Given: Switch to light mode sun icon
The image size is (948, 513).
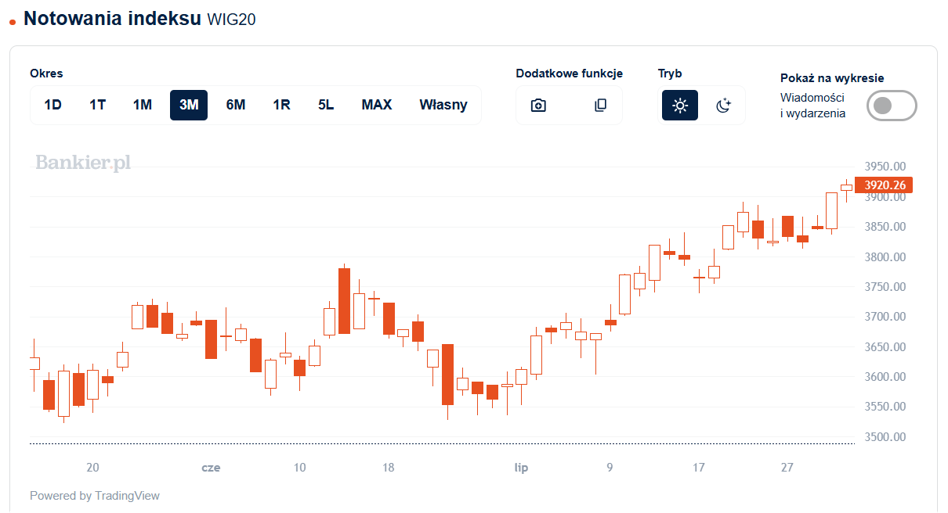Looking at the screenshot, I should click(680, 105).
